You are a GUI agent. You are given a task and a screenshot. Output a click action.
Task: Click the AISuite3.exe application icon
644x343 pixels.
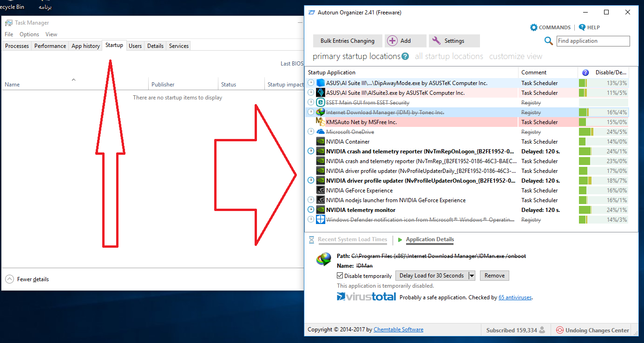[x=320, y=93]
